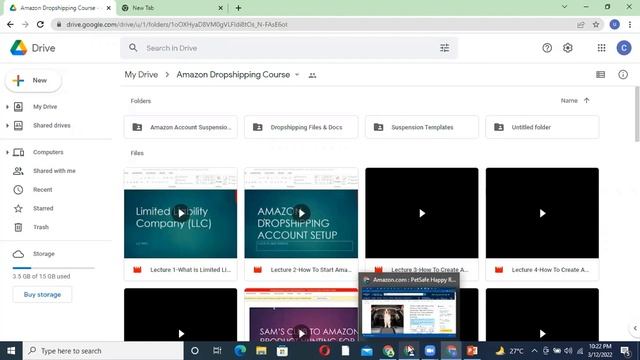Image resolution: width=640 pixels, height=360 pixels.
Task: Click the New button
Action: point(33,80)
